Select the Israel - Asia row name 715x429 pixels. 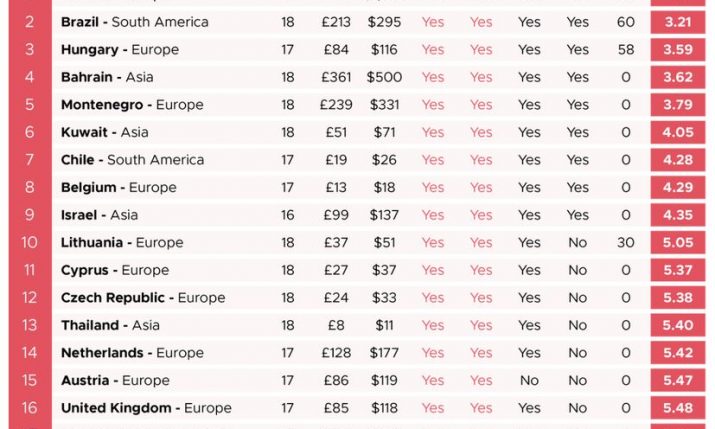point(99,215)
